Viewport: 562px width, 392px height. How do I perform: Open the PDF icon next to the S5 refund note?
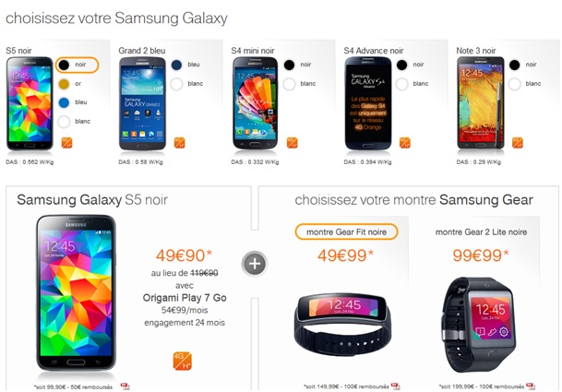pyautogui.click(x=126, y=386)
